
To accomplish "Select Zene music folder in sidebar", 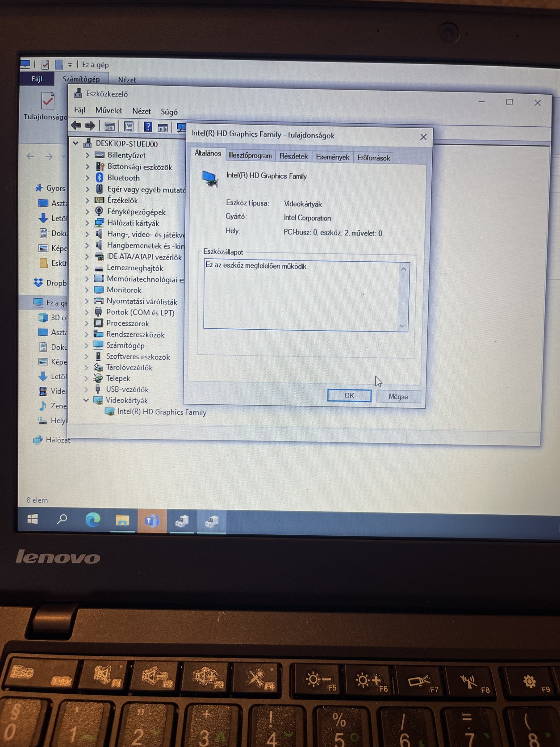I will [53, 406].
